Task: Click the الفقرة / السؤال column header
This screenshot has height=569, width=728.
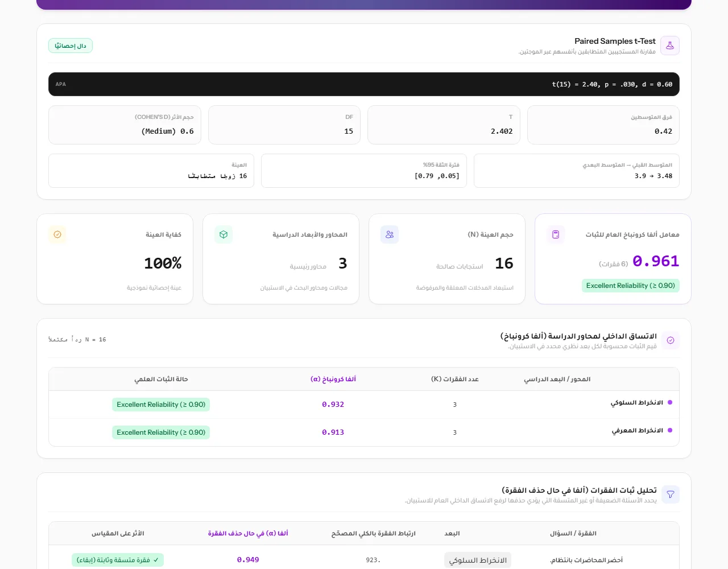Action: point(573,533)
